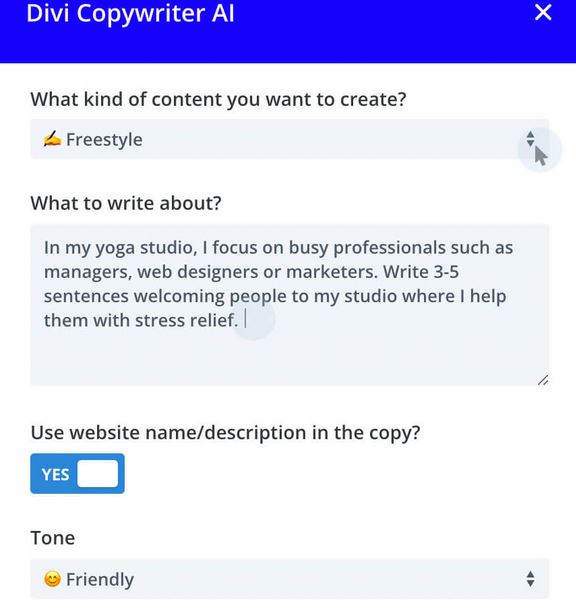Click the word 'Friendly' in the selector
Image resolution: width=576 pixels, height=612 pixels.
pyautogui.click(x=100, y=580)
